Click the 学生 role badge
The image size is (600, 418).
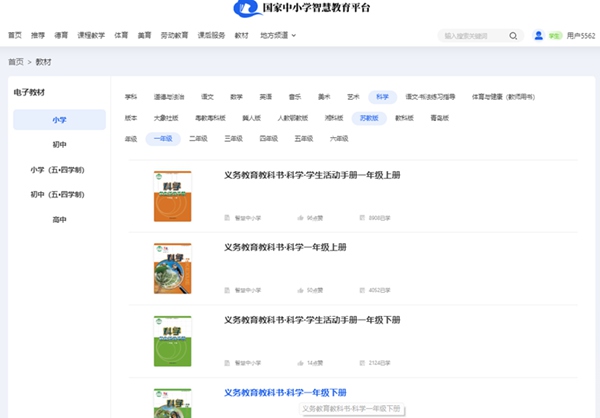(554, 36)
